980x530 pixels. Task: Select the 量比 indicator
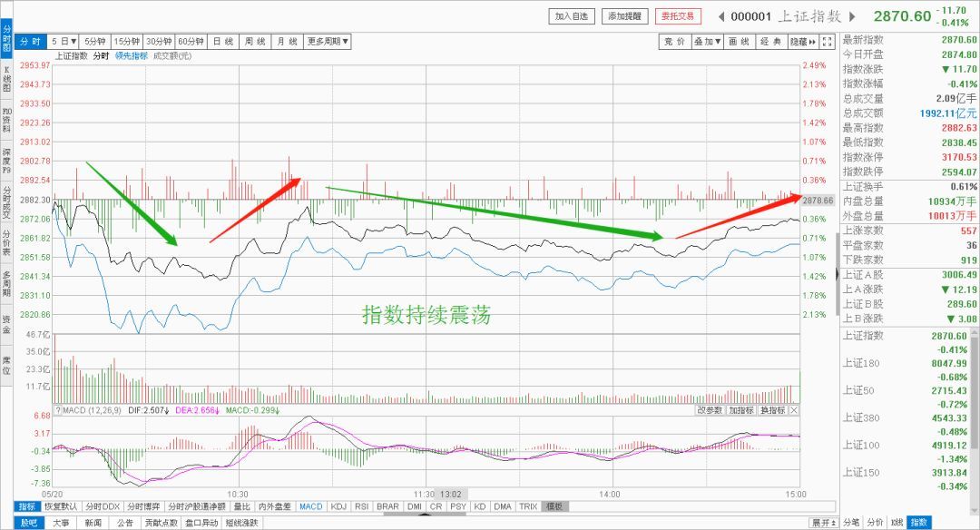(x=242, y=506)
